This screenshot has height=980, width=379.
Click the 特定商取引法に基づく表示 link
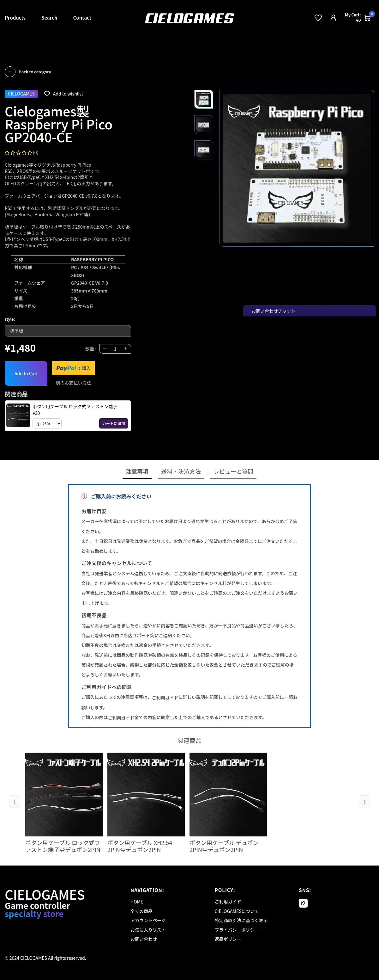click(241, 920)
